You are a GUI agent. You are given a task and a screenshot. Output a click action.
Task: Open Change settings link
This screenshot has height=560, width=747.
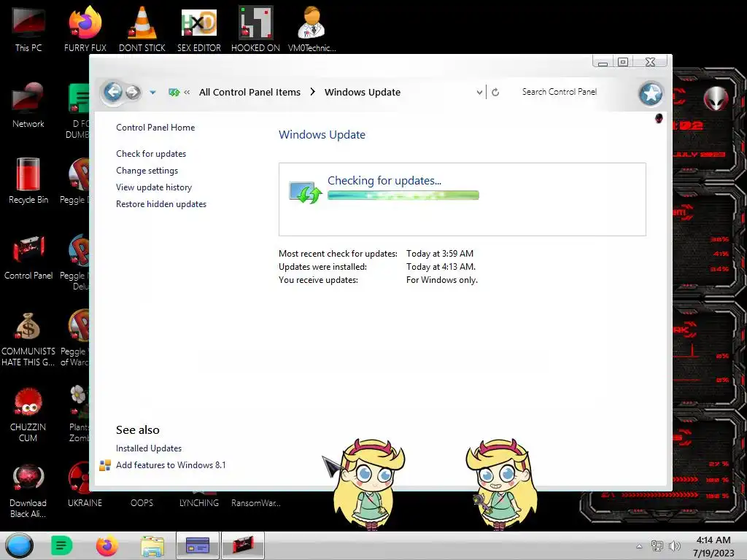147,171
